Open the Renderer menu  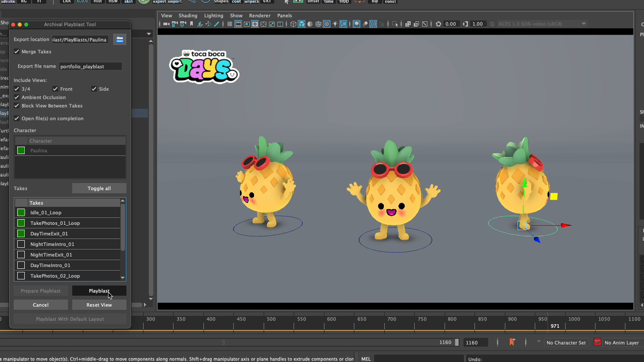260,16
